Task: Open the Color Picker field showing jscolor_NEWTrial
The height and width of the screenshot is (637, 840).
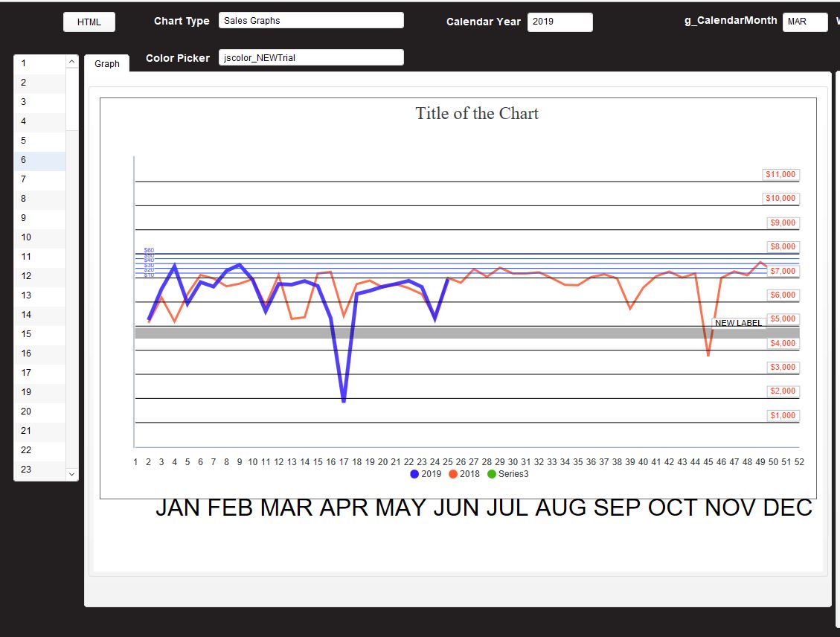Action: point(311,57)
